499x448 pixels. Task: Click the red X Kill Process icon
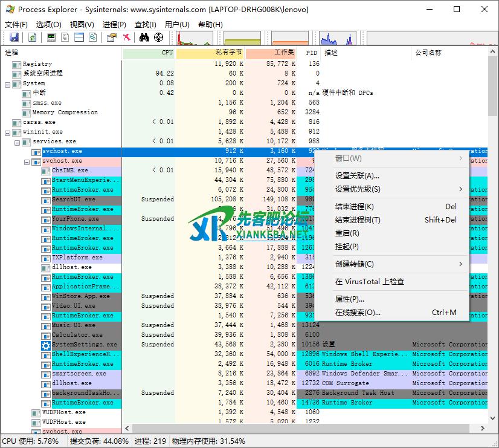(127, 37)
